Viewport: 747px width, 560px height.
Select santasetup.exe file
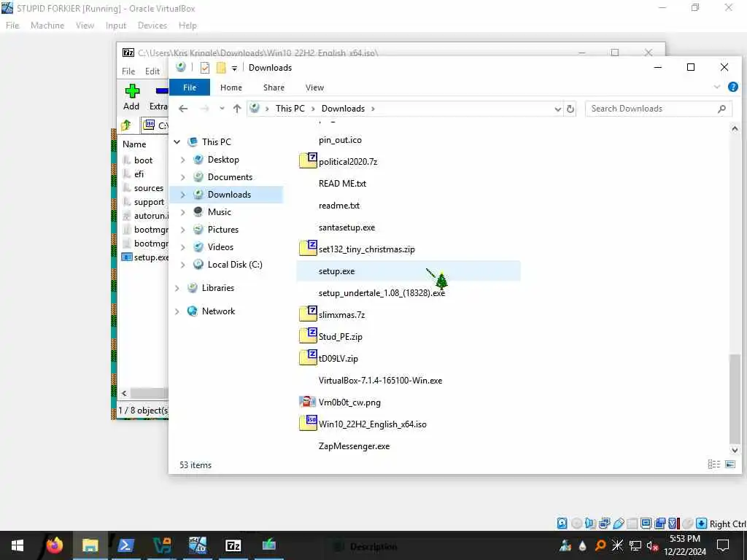[x=347, y=227]
